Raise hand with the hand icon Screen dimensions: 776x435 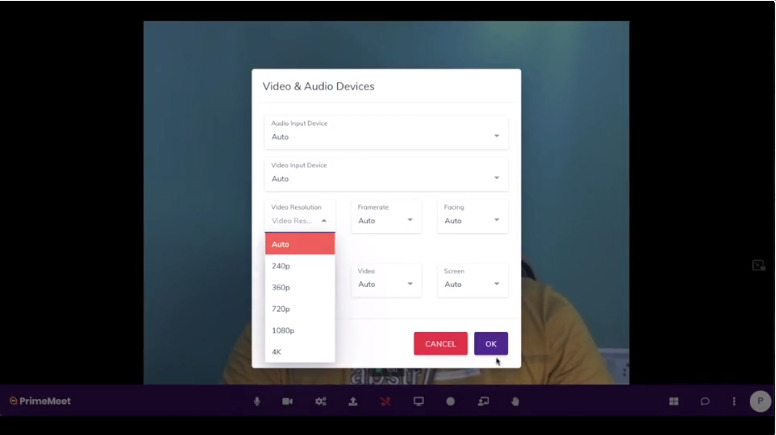(515, 401)
